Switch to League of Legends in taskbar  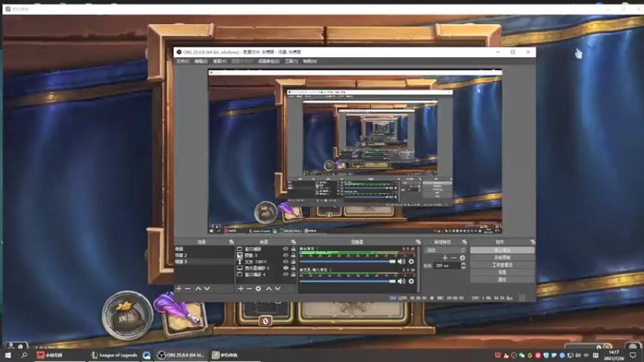114,355
